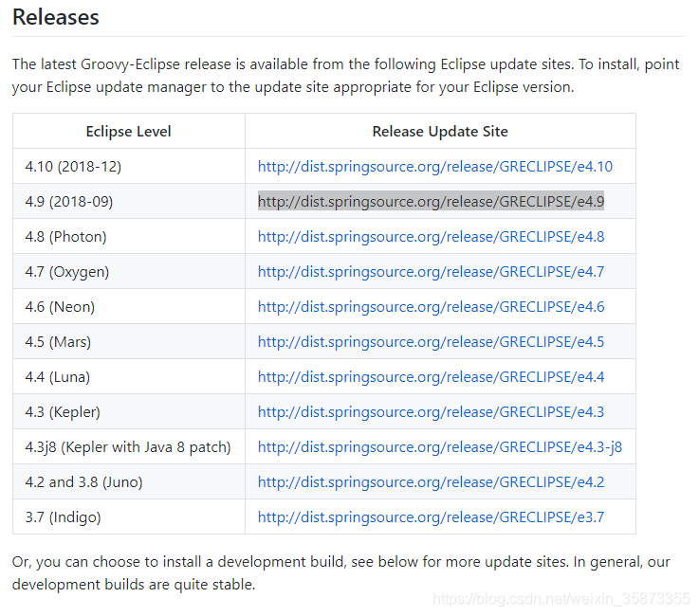Select the 3.7 (Indigo) cell
This screenshot has height=616, width=699.
(x=129, y=517)
